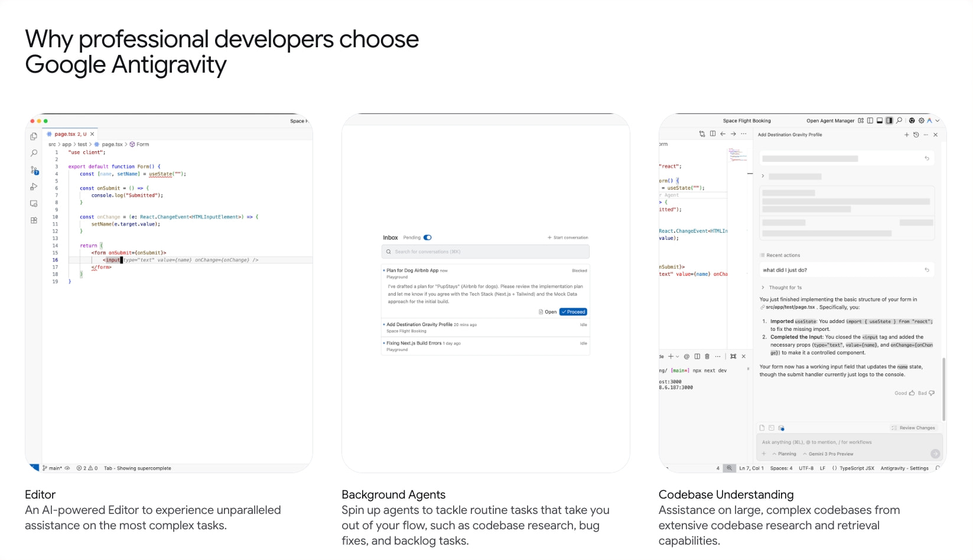The image size is (973, 560).
Task: Open the conversation history clock icon
Action: click(916, 135)
